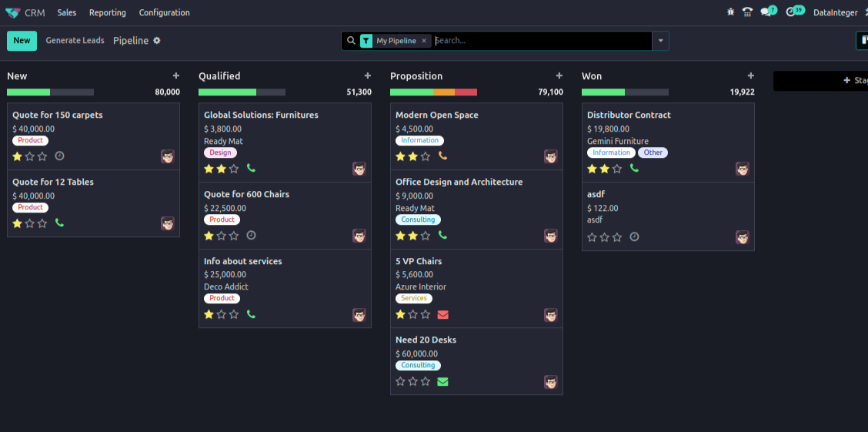Click the Won column header
This screenshot has width=868, height=432.
[x=592, y=76]
